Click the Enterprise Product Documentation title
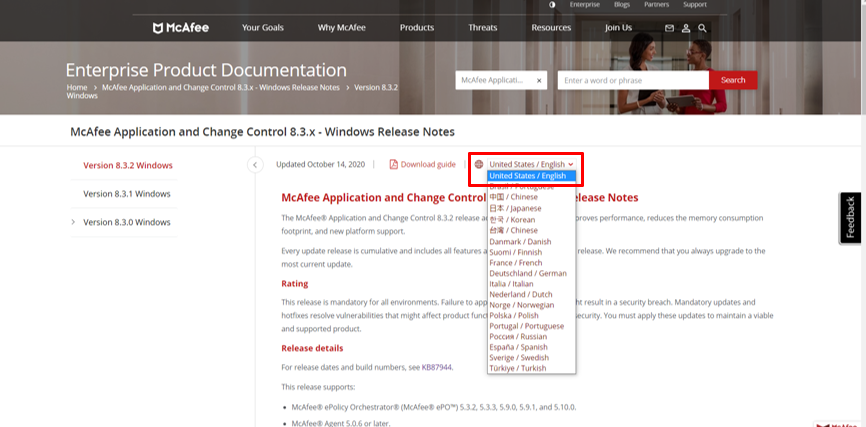The height and width of the screenshot is (427, 866). (x=206, y=70)
